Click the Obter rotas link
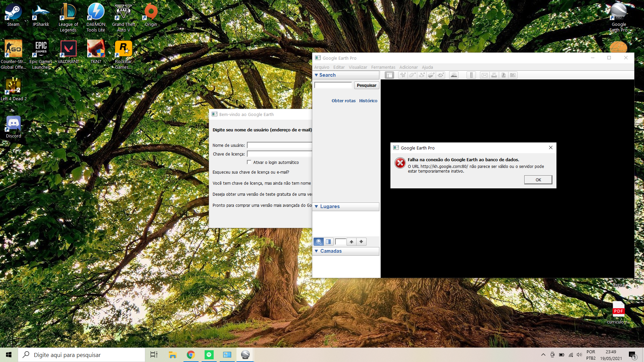644x362 pixels. click(x=343, y=101)
